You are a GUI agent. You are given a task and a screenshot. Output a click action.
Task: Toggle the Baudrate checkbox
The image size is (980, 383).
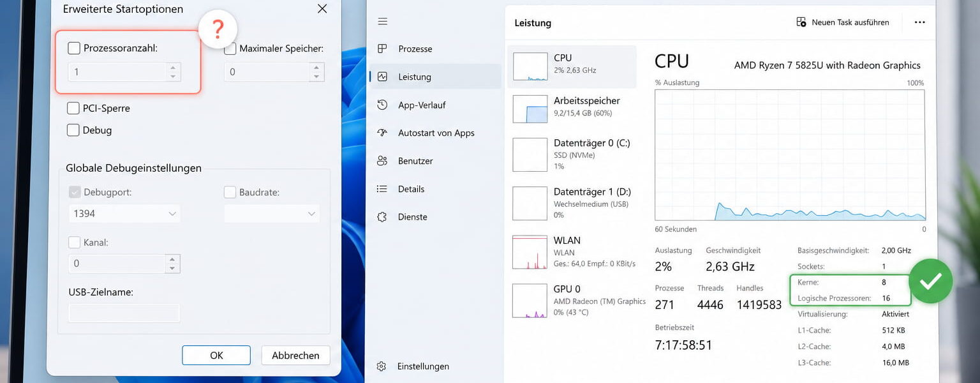coord(230,191)
